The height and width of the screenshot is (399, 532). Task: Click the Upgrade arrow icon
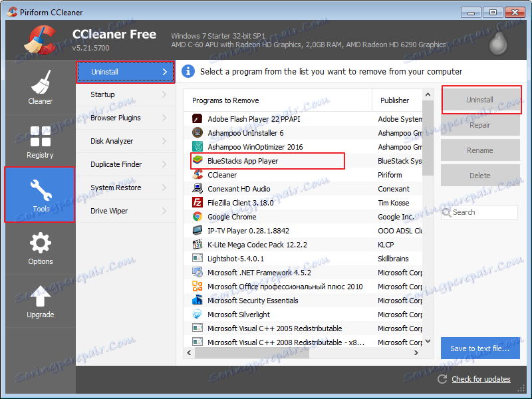tap(41, 296)
